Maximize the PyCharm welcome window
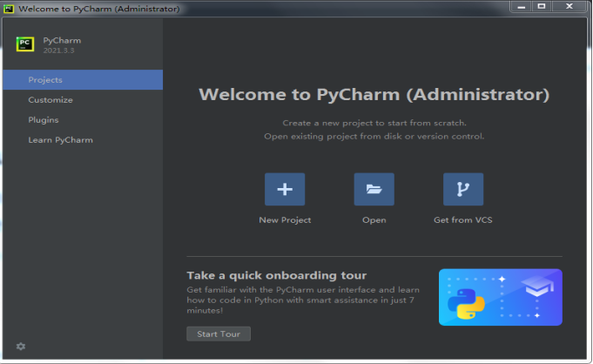The height and width of the screenshot is (364, 593). pyautogui.click(x=542, y=6)
